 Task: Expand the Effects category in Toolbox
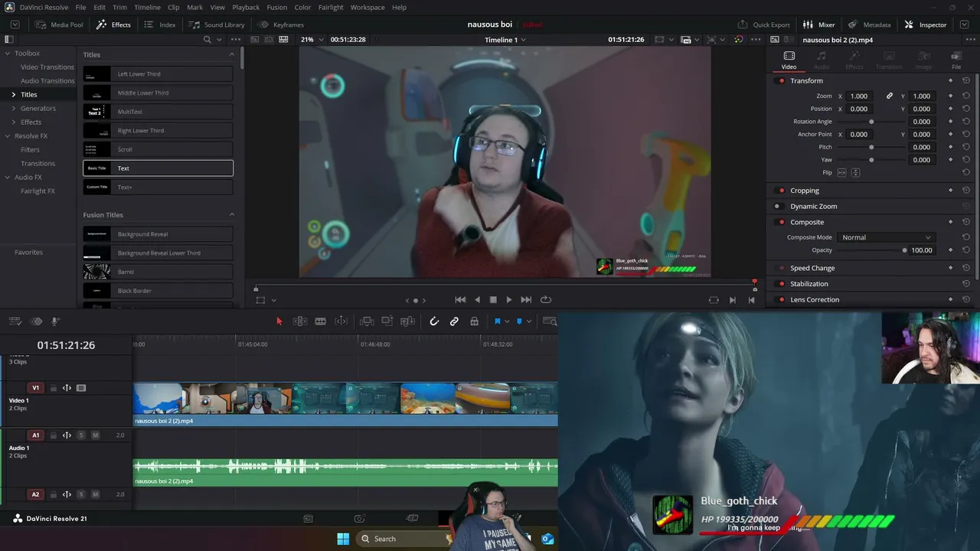point(13,122)
